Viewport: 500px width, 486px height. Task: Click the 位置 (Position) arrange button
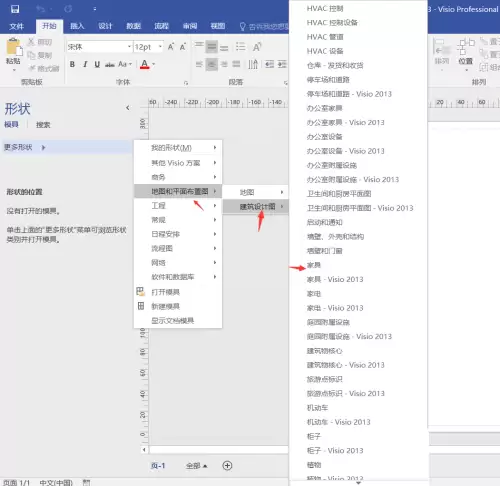(x=466, y=53)
